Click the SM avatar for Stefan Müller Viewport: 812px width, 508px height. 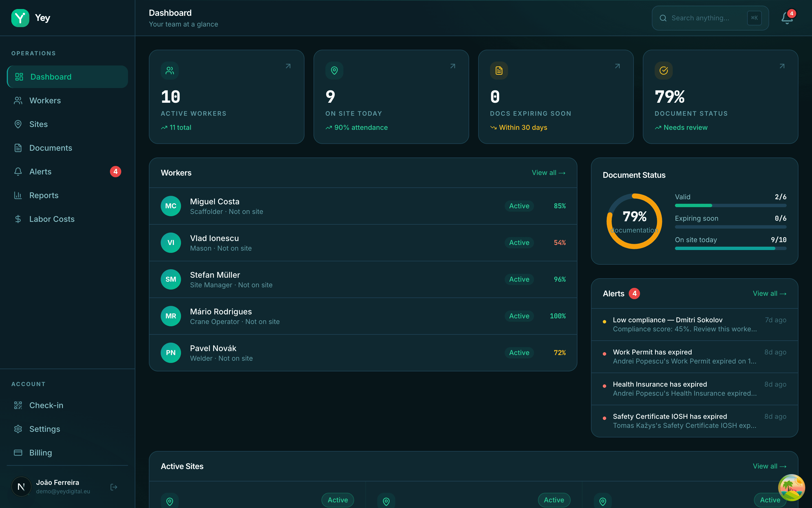pos(171,279)
